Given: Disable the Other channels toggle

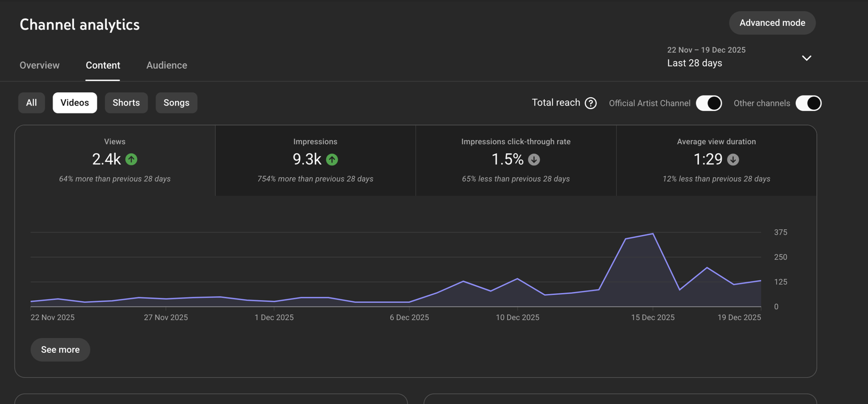Looking at the screenshot, I should [x=808, y=103].
